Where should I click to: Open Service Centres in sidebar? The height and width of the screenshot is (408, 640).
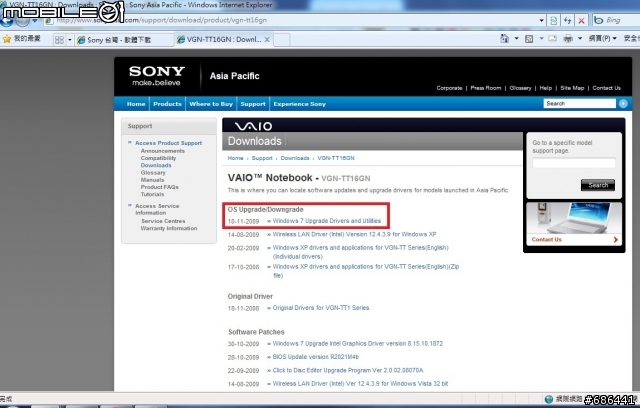[163, 221]
